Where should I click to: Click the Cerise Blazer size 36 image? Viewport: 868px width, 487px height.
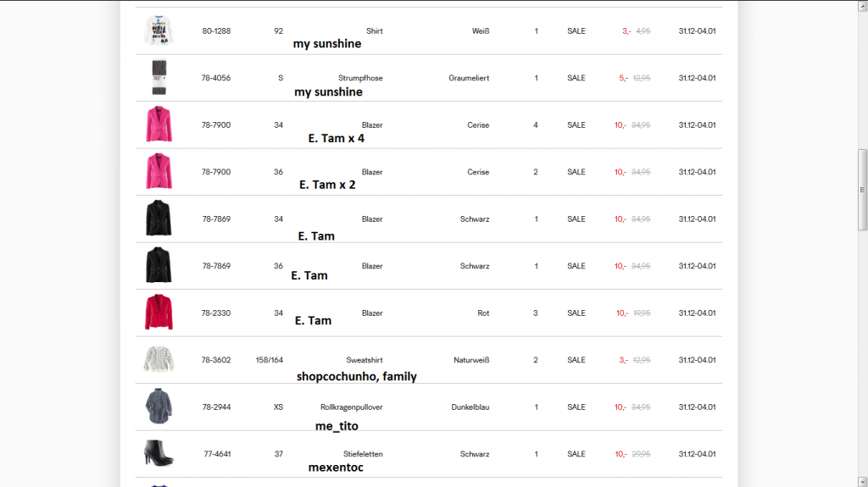(159, 172)
